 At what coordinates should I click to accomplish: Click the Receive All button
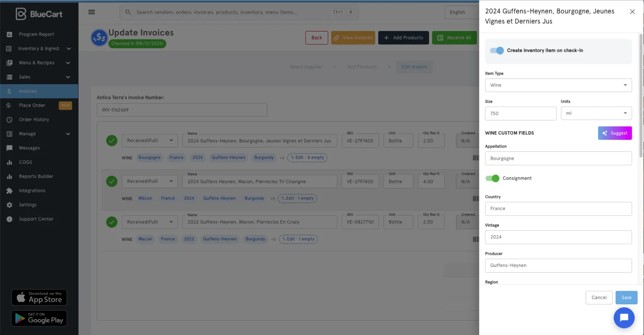454,38
